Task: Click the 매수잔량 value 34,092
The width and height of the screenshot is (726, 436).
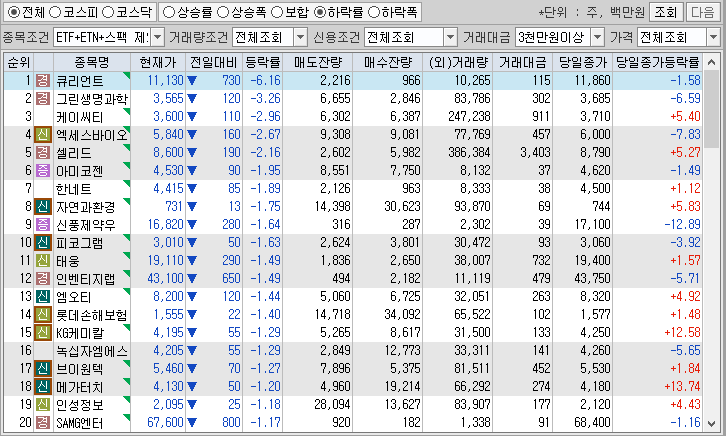Action: click(402, 315)
